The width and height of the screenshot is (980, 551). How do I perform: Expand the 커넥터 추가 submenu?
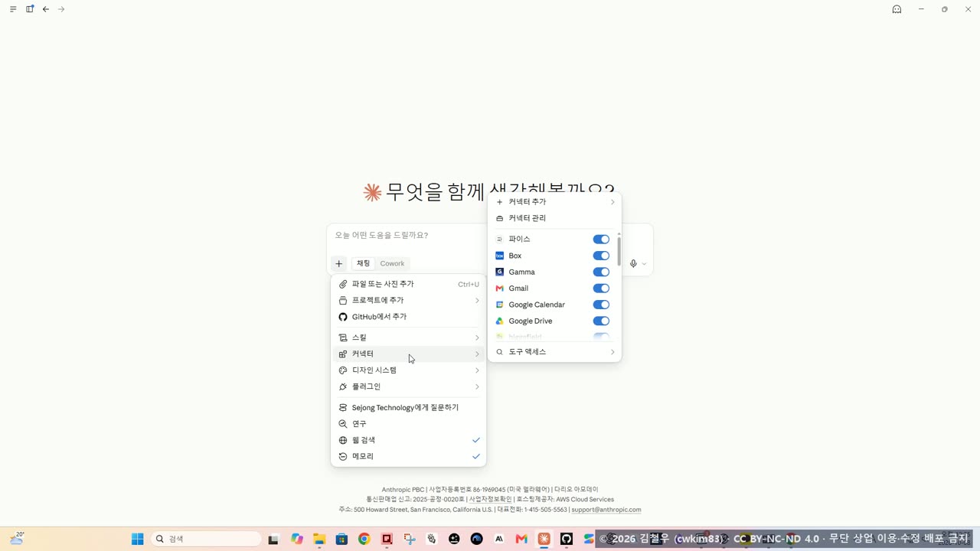point(554,202)
